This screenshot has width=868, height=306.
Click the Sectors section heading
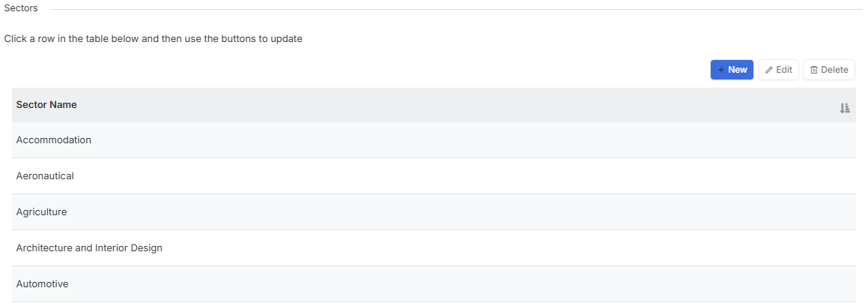21,9
